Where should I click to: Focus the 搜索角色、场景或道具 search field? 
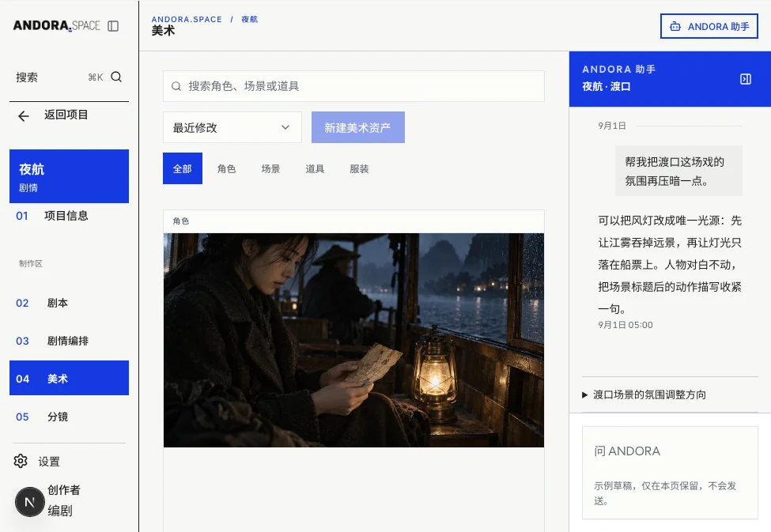tap(353, 86)
